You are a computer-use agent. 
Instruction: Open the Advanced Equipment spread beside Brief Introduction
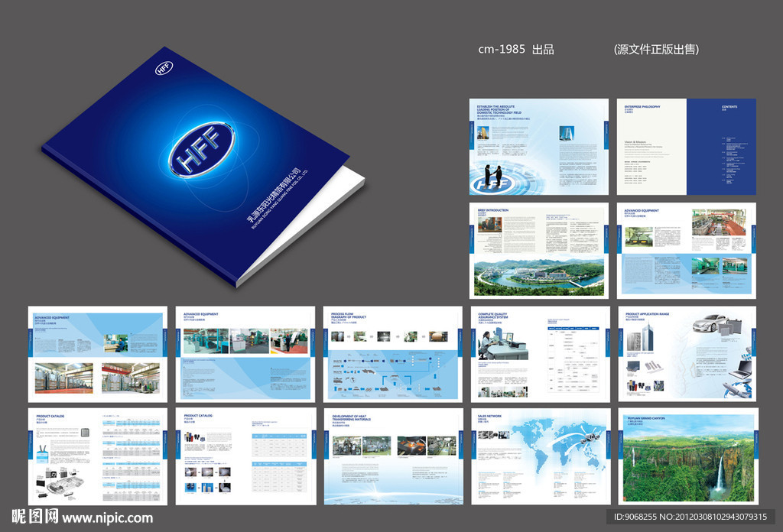point(686,251)
